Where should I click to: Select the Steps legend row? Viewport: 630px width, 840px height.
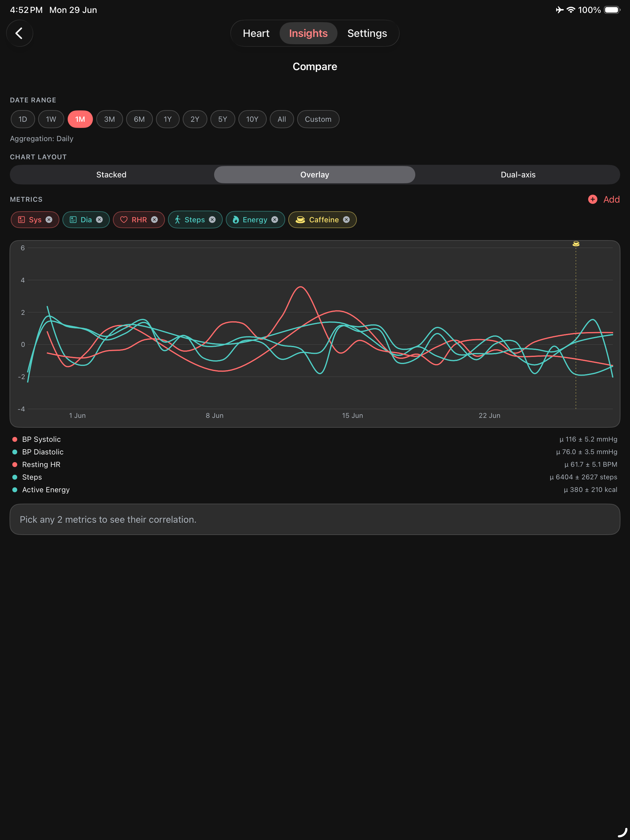coord(315,477)
